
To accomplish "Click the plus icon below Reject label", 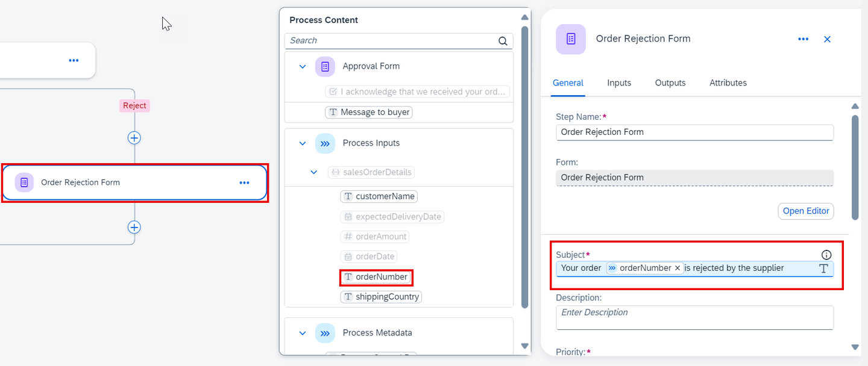I will click(134, 138).
